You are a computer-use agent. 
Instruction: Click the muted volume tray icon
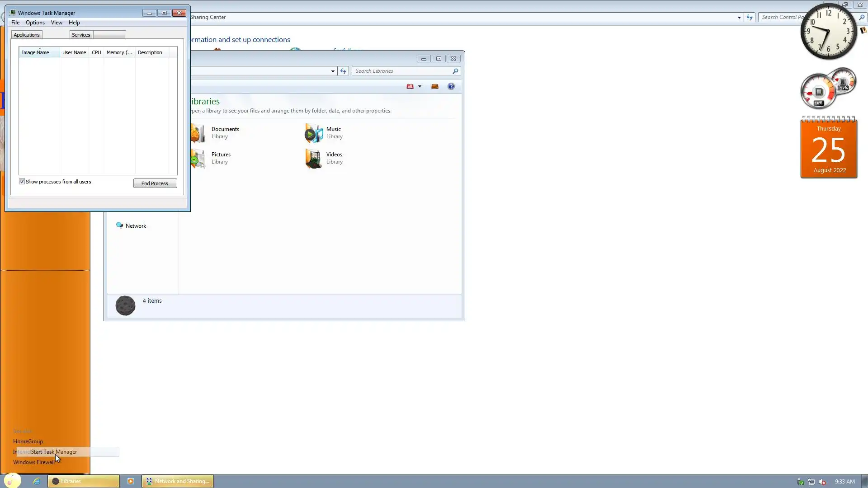click(x=822, y=482)
